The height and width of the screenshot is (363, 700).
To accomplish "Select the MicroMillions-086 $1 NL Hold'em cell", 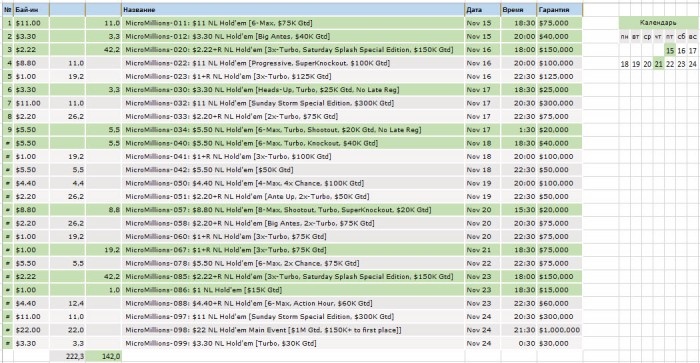I will click(293, 290).
